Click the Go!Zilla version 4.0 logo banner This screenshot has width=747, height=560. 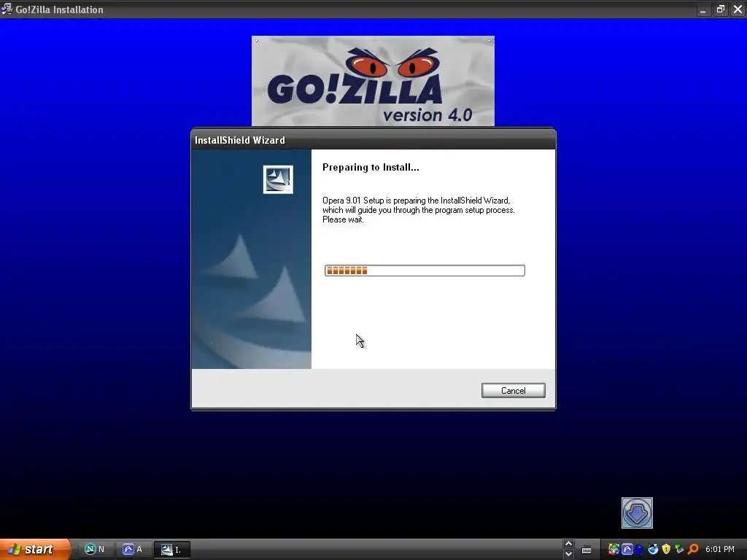click(x=373, y=81)
